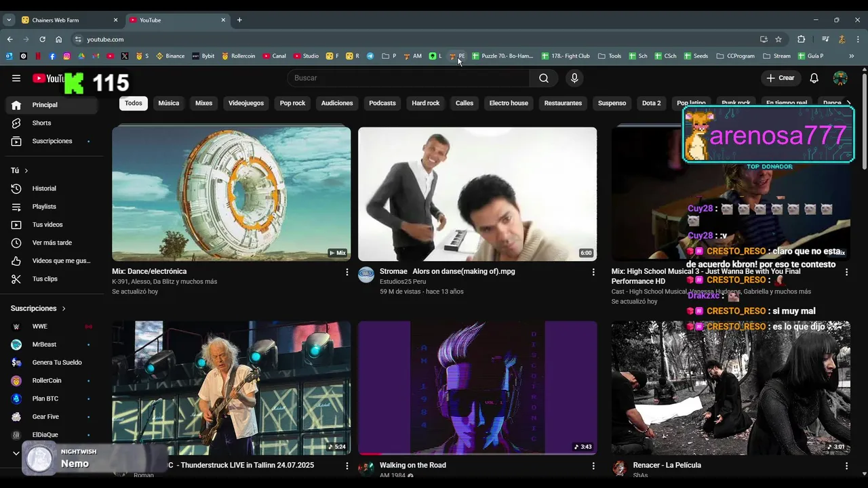Click the search magnifier button
The width and height of the screenshot is (868, 488).
544,78
